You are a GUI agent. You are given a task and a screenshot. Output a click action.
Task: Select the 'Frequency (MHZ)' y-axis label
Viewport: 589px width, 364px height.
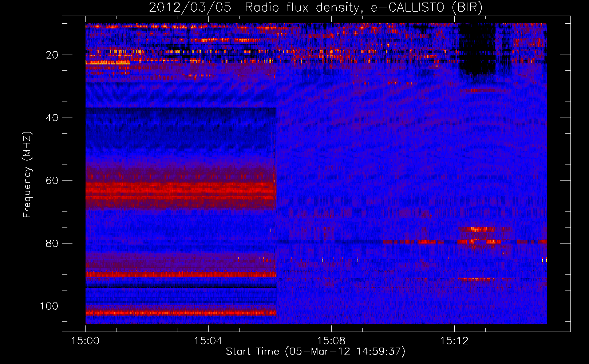(x=28, y=175)
